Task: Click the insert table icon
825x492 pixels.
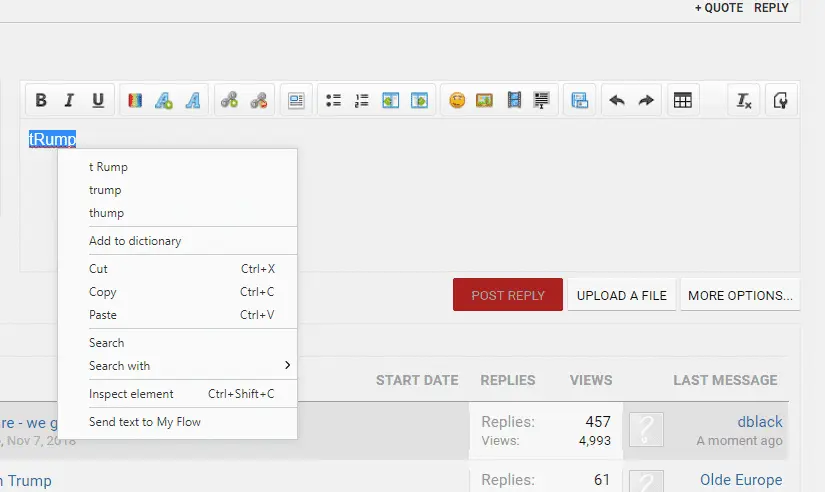Action: [682, 100]
